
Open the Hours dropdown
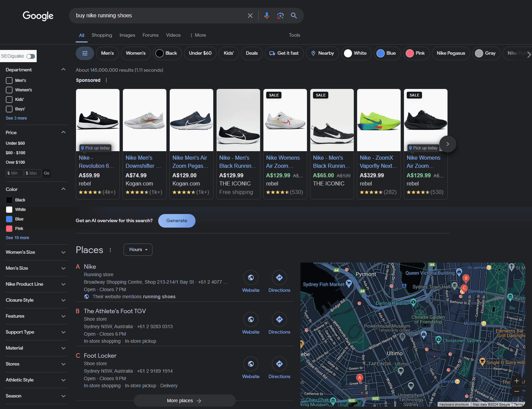click(x=138, y=250)
